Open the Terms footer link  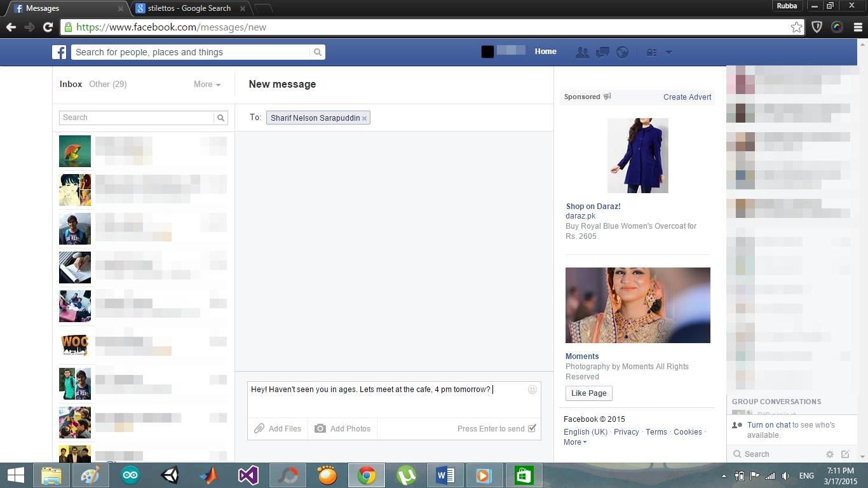coord(656,432)
